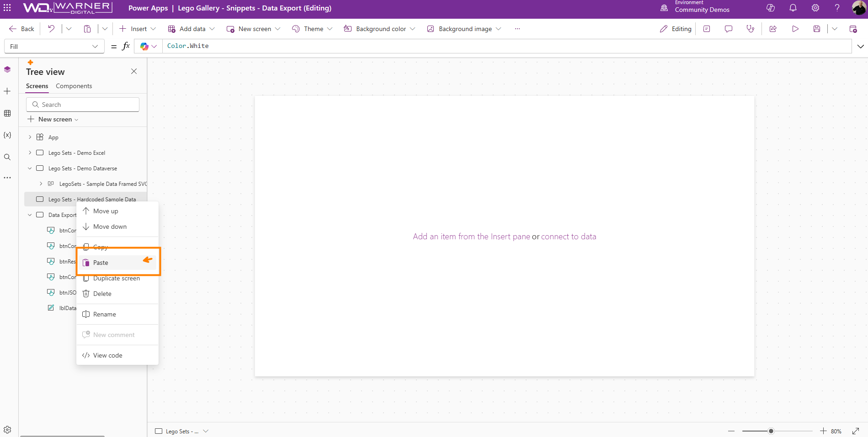
Task: Select Delete in context menu
Action: coord(117,294)
